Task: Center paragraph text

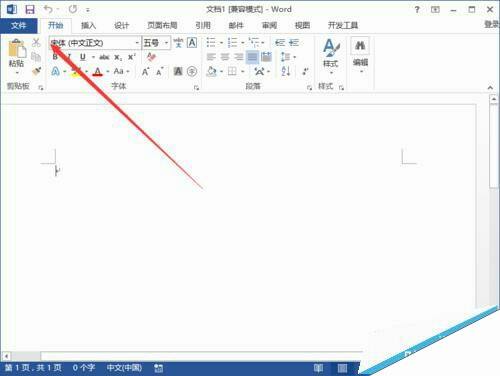Action: [225, 57]
